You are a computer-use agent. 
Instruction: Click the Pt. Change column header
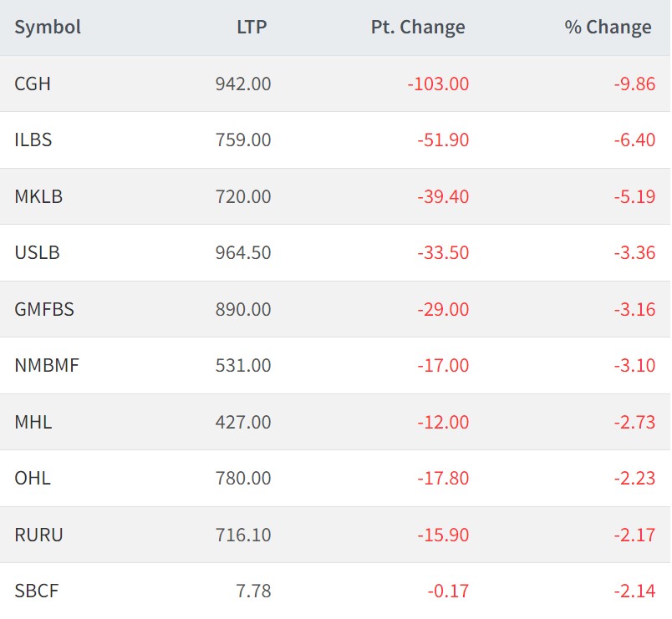click(x=418, y=27)
